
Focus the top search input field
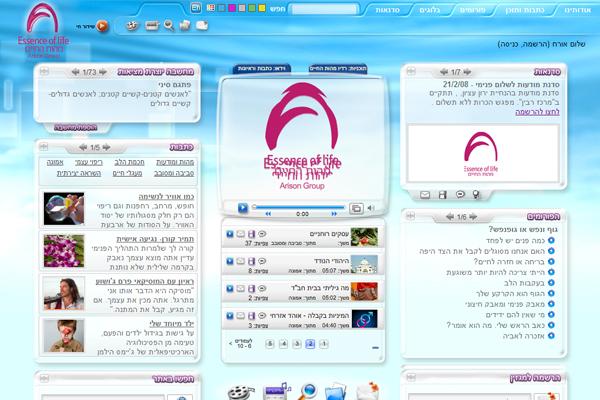click(x=324, y=9)
